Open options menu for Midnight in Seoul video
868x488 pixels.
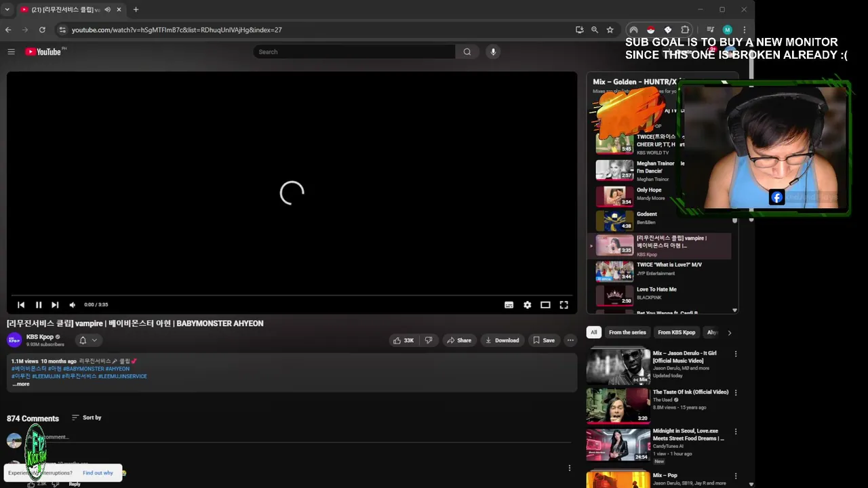736,431
